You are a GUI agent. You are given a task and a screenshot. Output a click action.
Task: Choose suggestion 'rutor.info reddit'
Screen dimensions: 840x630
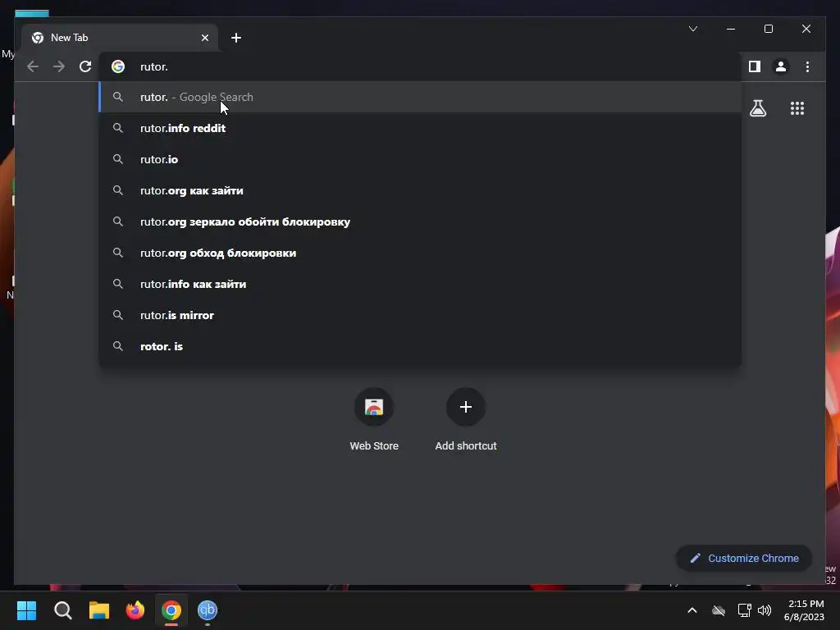click(x=421, y=128)
